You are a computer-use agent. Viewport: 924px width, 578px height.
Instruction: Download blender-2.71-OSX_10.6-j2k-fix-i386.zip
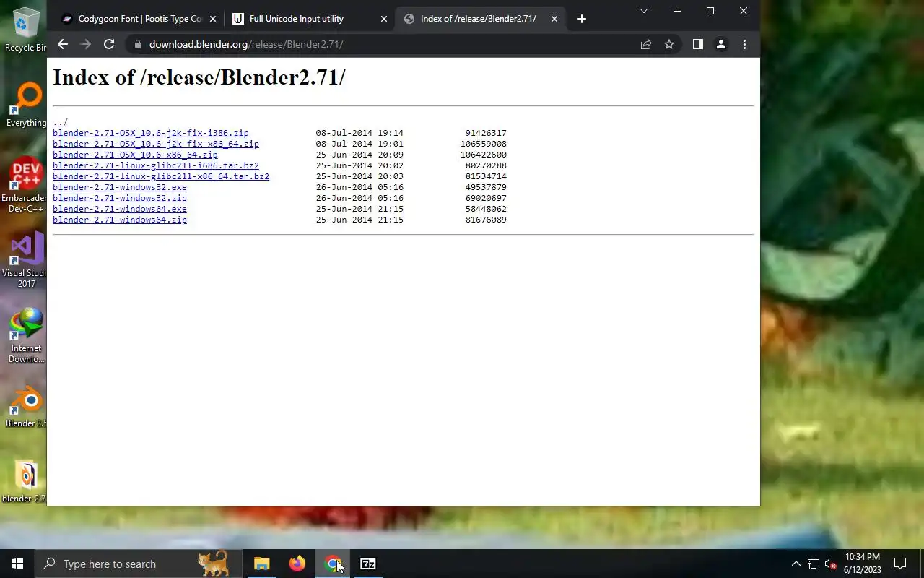(x=150, y=133)
